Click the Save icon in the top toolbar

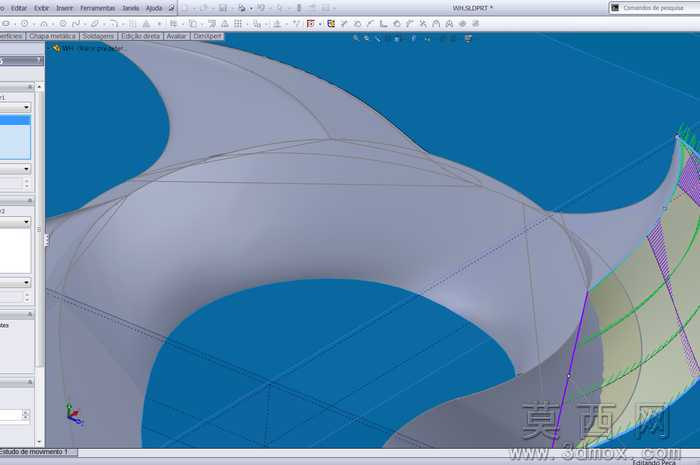[x=223, y=8]
